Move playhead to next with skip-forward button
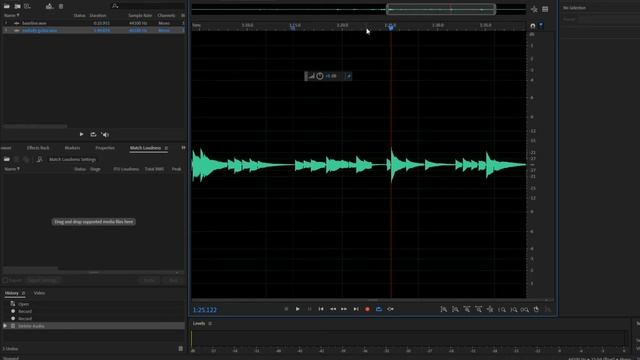The width and height of the screenshot is (640, 360). pos(356,309)
